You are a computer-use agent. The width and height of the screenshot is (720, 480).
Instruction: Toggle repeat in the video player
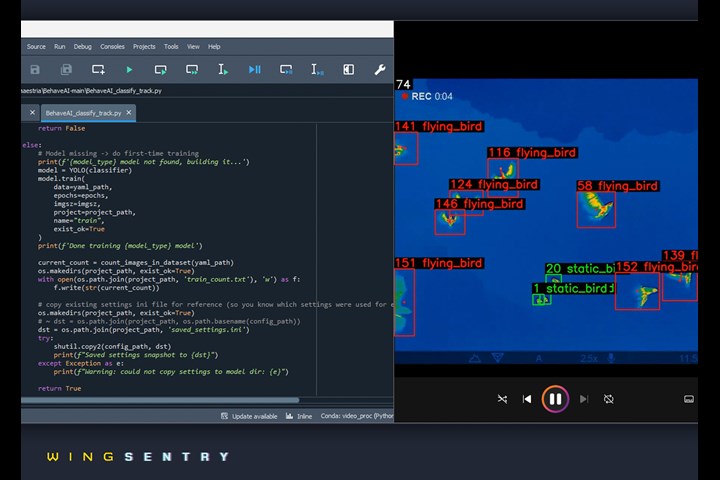608,399
